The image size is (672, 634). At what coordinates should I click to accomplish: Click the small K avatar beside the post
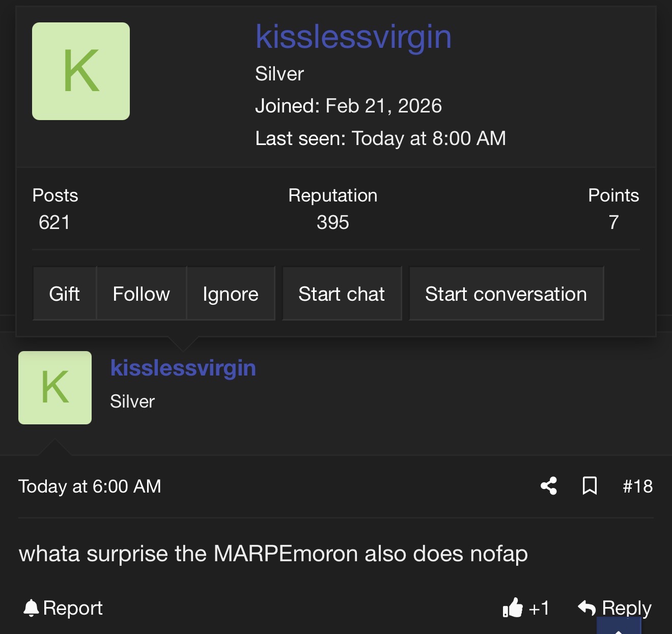(x=55, y=388)
